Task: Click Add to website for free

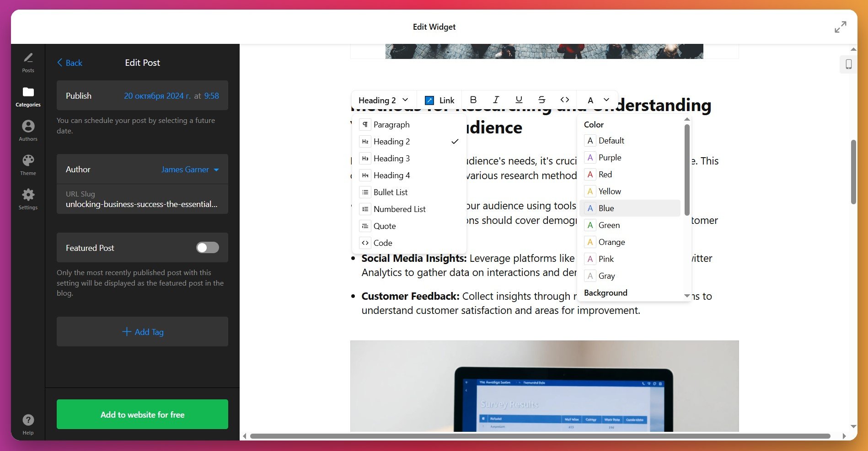Action: [142, 414]
